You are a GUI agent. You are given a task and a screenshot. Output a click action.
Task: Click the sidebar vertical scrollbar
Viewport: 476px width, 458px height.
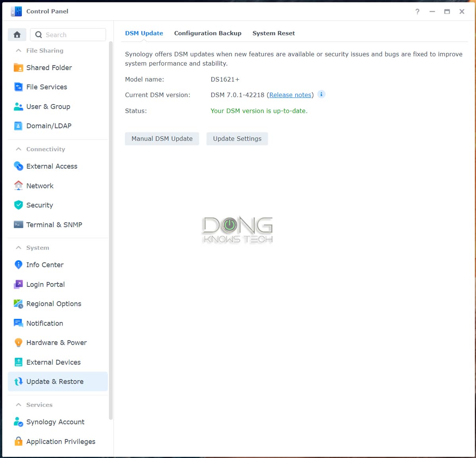tap(111, 230)
